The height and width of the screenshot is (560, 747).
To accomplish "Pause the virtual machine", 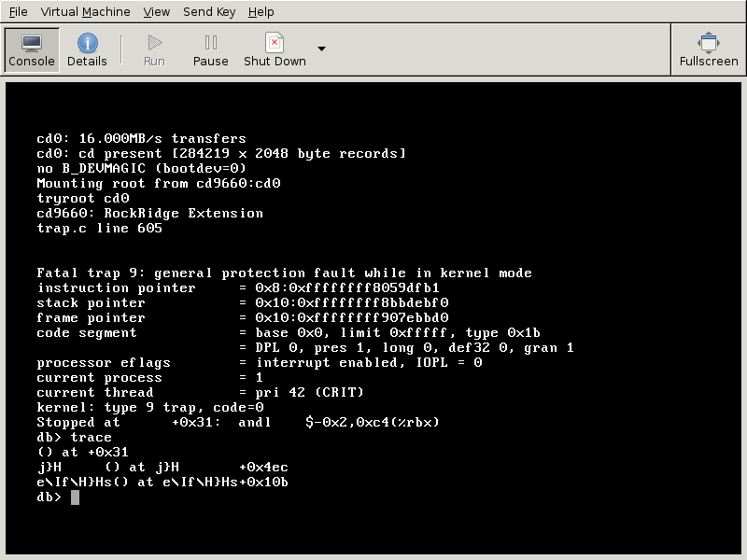I will coord(210,50).
